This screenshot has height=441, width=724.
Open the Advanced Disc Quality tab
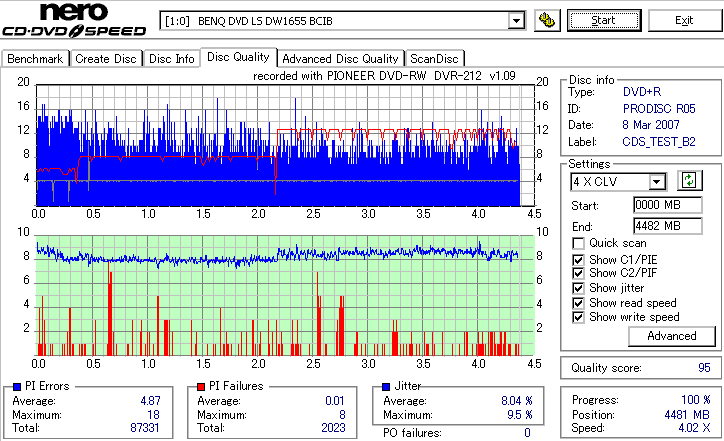[340, 59]
